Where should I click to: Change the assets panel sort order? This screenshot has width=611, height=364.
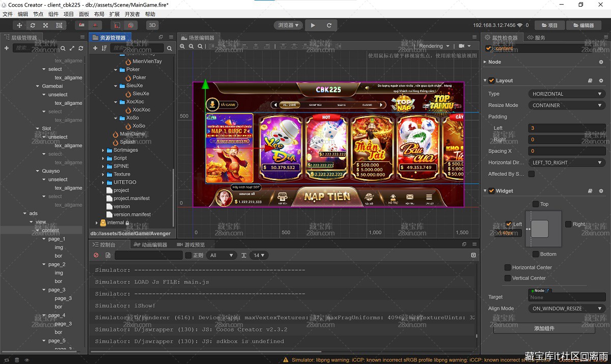point(104,48)
